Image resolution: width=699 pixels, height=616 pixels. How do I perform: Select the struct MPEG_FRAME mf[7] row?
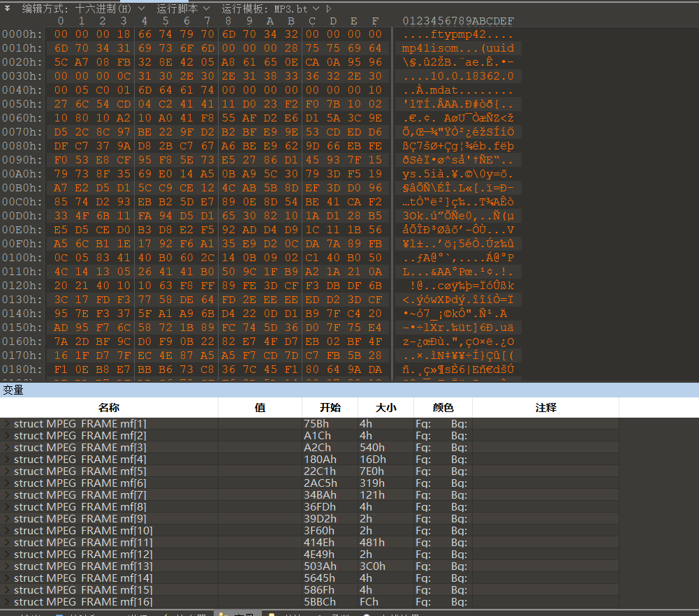click(x=80, y=495)
